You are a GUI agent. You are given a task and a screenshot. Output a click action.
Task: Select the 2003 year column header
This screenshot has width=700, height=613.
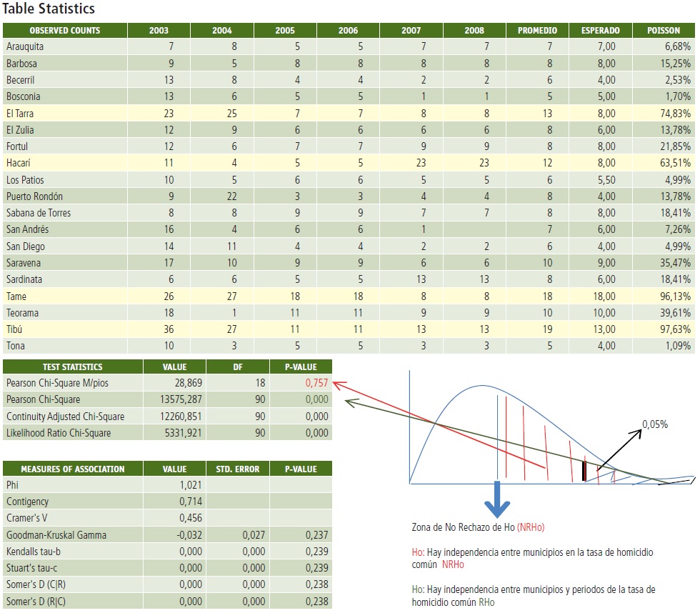[x=159, y=31]
